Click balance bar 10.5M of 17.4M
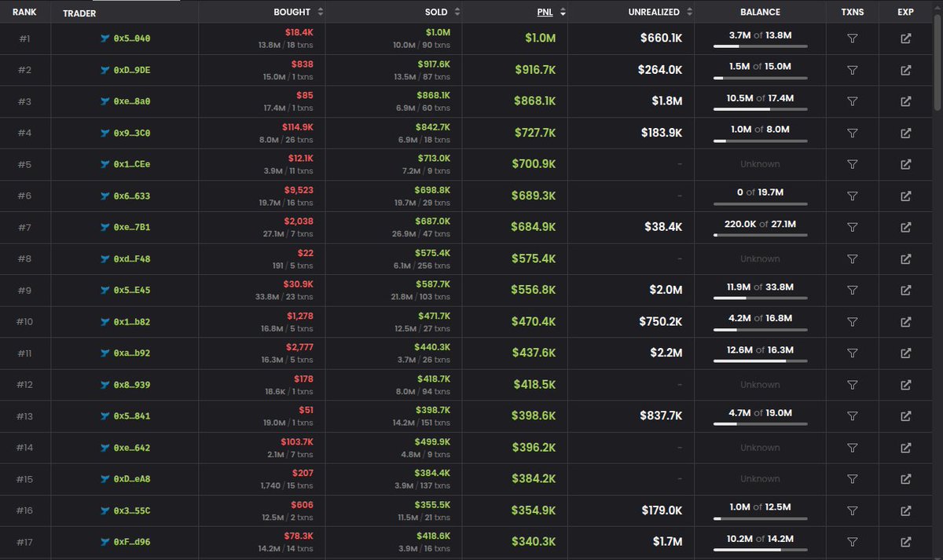 click(760, 109)
